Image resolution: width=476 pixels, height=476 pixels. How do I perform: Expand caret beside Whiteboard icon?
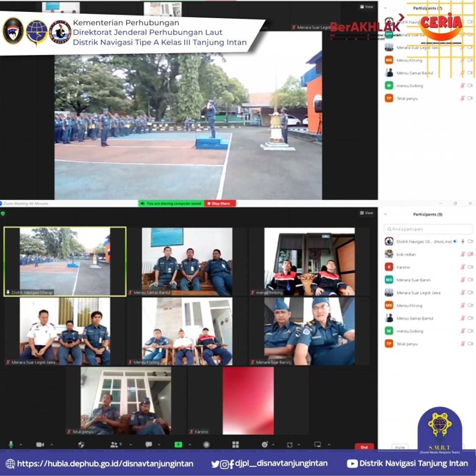tap(329, 445)
